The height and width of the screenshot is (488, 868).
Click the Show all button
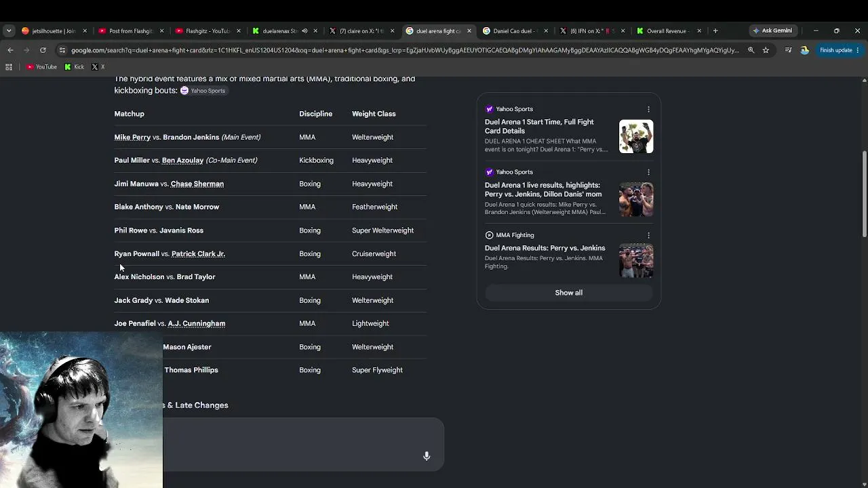click(569, 293)
